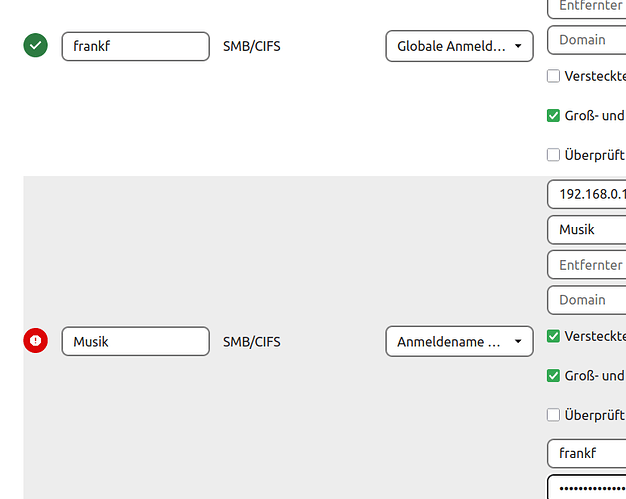Open the Globale Anmeld... dropdown

[459, 46]
